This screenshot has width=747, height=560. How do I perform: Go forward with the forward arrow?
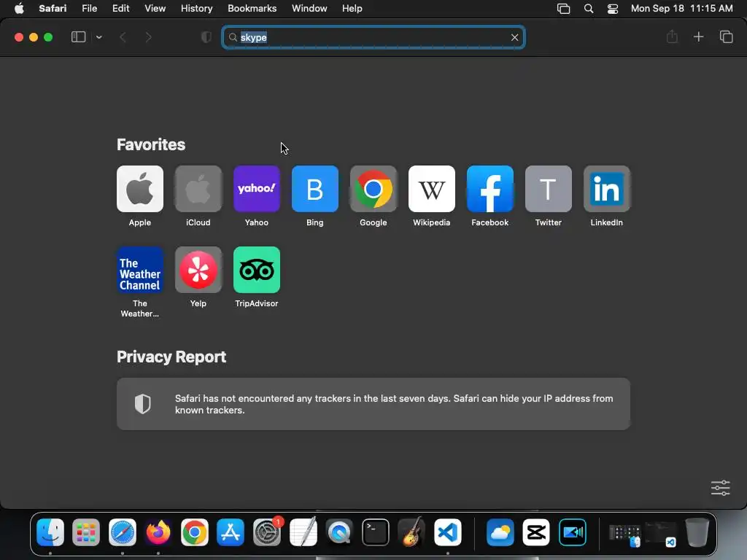click(x=148, y=37)
